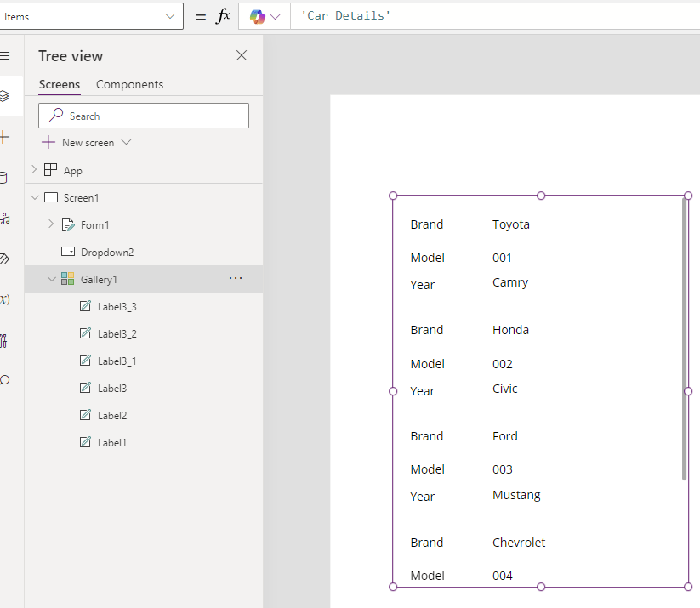Click the Camry value in the gallery

[510, 282]
